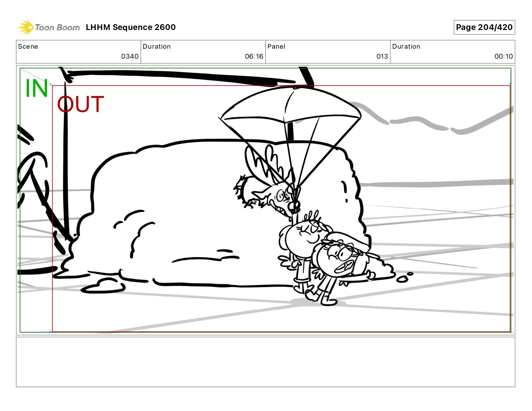The image size is (532, 411).
Task: Click the storyboard panel thumbnail with parachute
Action: point(265,200)
